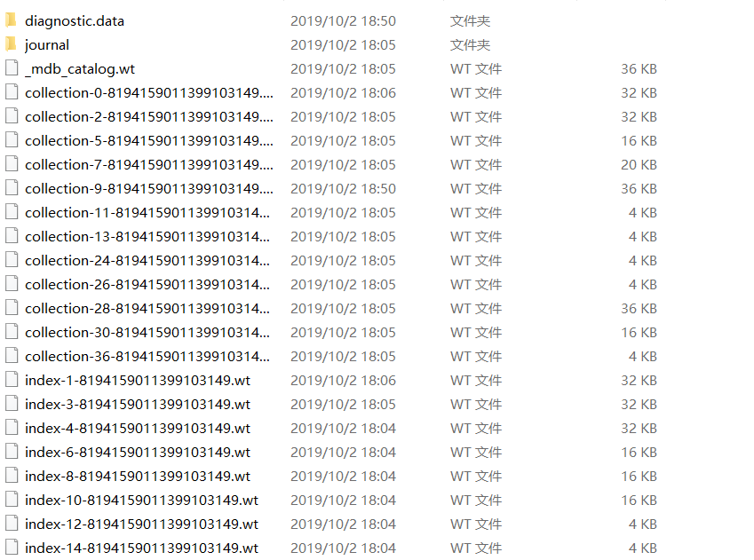
Task: Select file name collection-26-81941590113991
Action: [x=147, y=285]
